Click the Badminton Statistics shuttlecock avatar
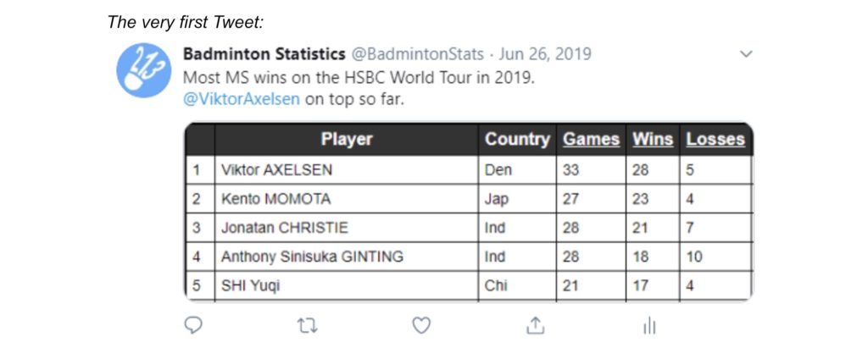Viewport: 868px width, 348px height. [143, 70]
